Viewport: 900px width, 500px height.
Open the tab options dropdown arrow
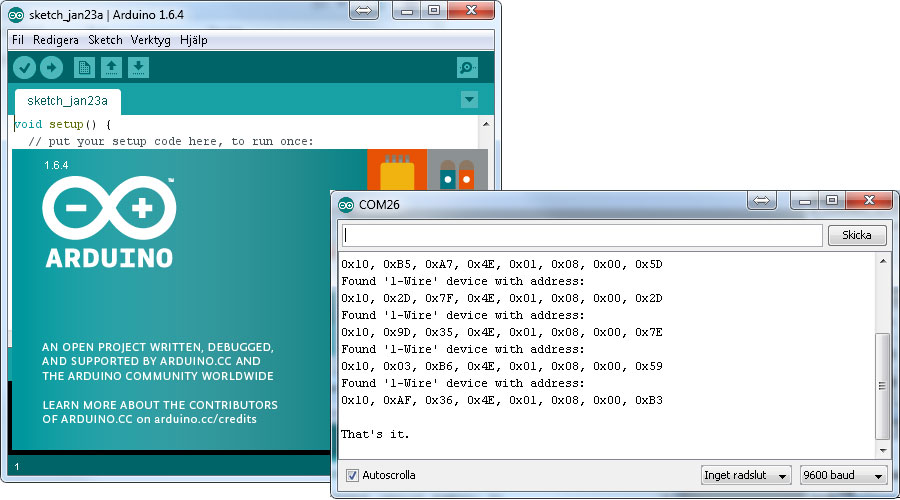469,100
